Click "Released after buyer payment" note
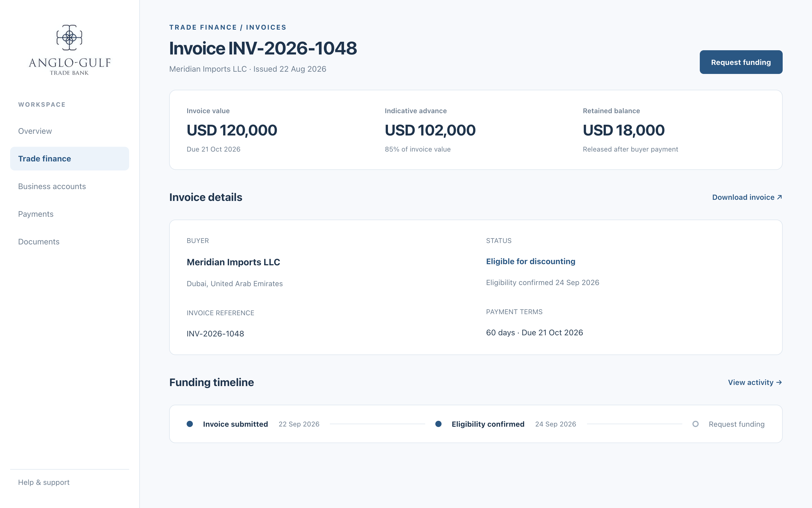Image resolution: width=812 pixels, height=508 pixels. (x=630, y=149)
